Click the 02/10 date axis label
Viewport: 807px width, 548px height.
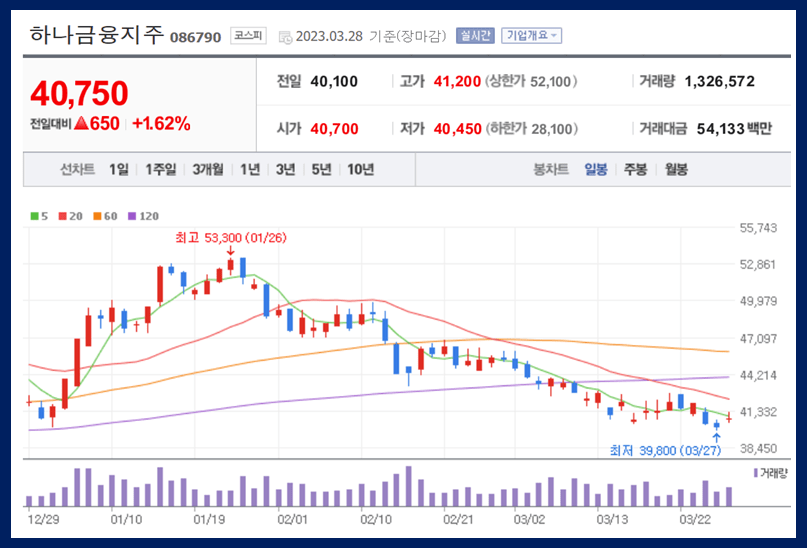pos(376,519)
